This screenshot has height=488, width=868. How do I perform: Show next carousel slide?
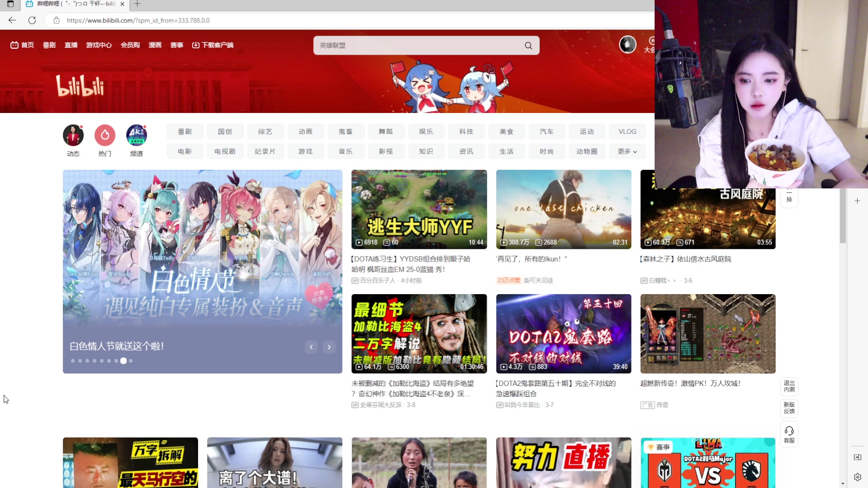(329, 347)
